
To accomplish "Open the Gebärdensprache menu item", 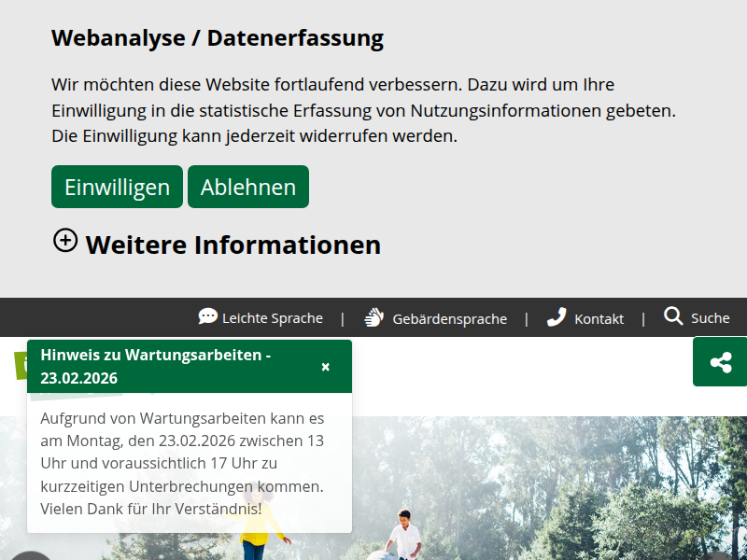I will click(449, 319).
